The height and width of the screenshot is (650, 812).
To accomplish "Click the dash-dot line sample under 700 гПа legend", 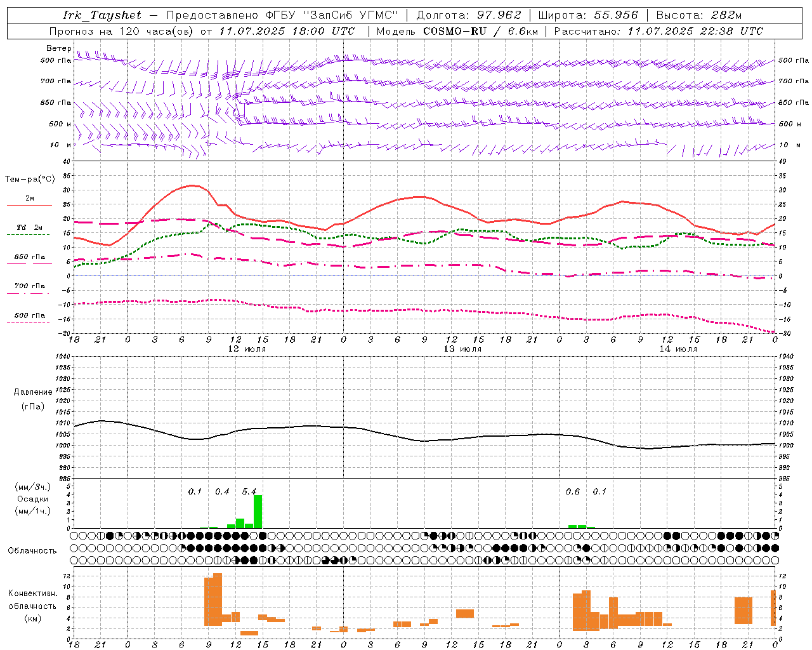I will click(x=28, y=293).
